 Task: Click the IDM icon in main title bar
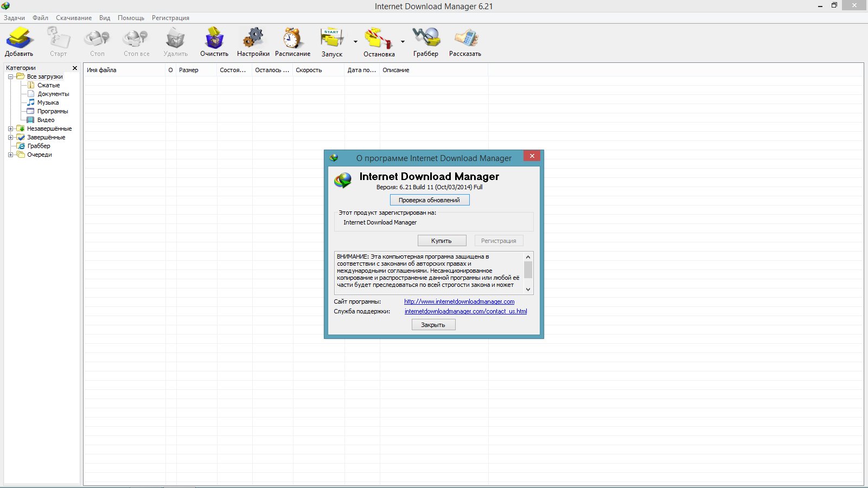pyautogui.click(x=5, y=6)
